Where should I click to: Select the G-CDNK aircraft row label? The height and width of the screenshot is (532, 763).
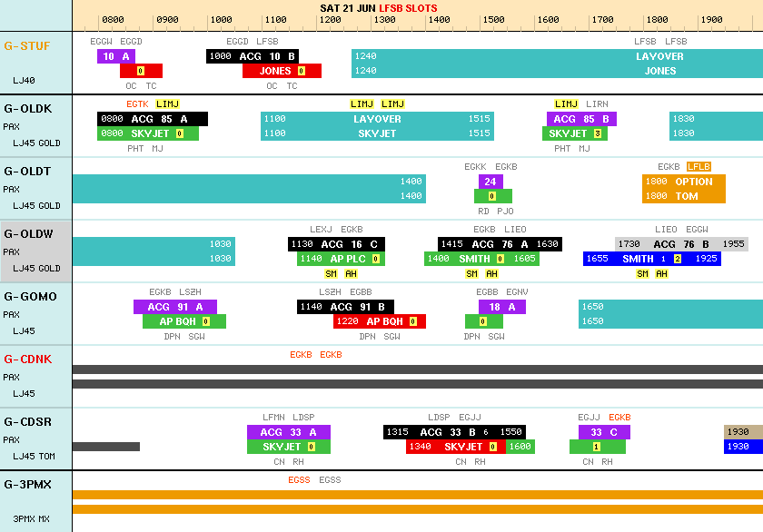pos(28,360)
